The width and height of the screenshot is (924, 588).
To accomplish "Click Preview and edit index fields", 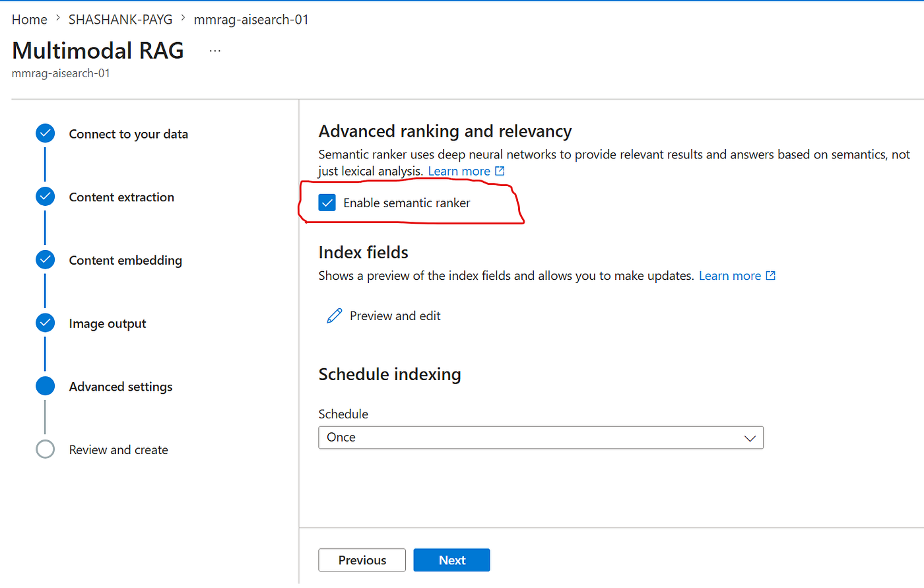I will pyautogui.click(x=395, y=316).
